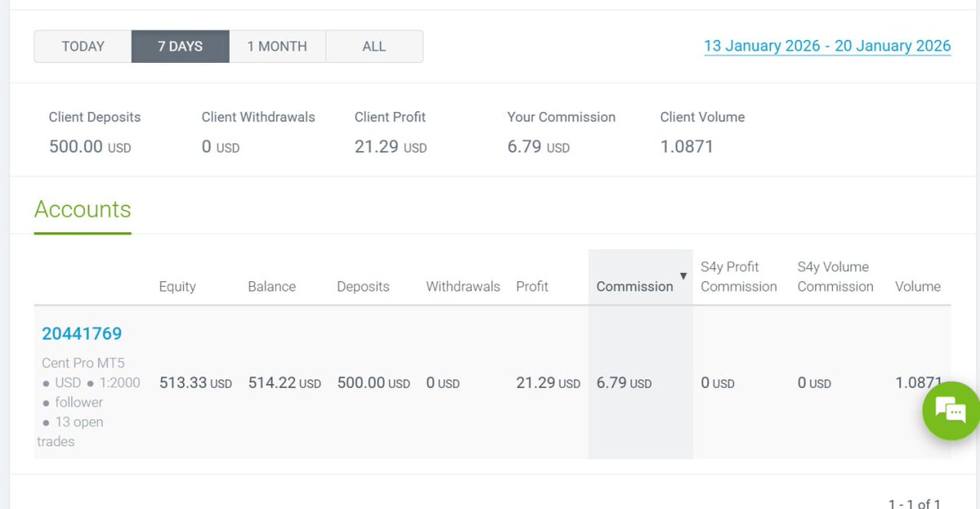
Task: Sort the table by Deposits column
Action: point(363,287)
